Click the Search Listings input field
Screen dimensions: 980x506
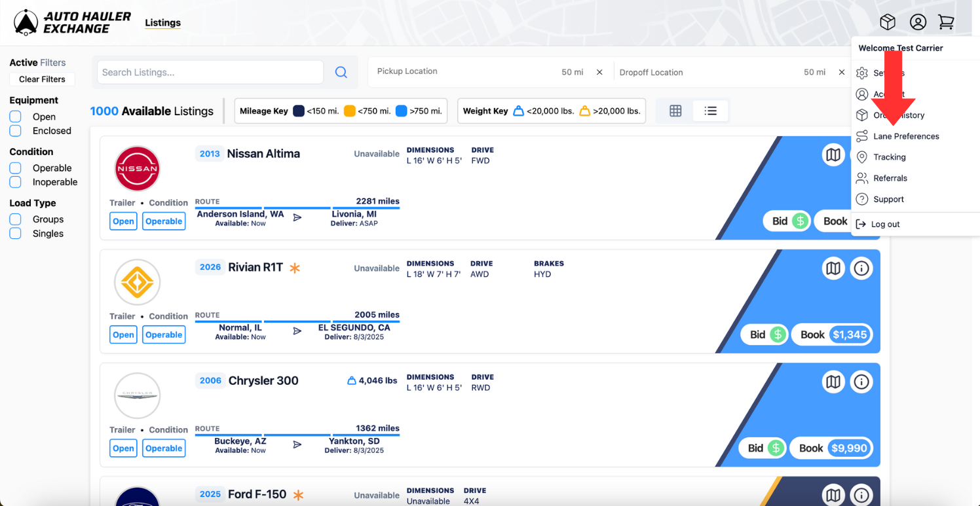coord(210,72)
